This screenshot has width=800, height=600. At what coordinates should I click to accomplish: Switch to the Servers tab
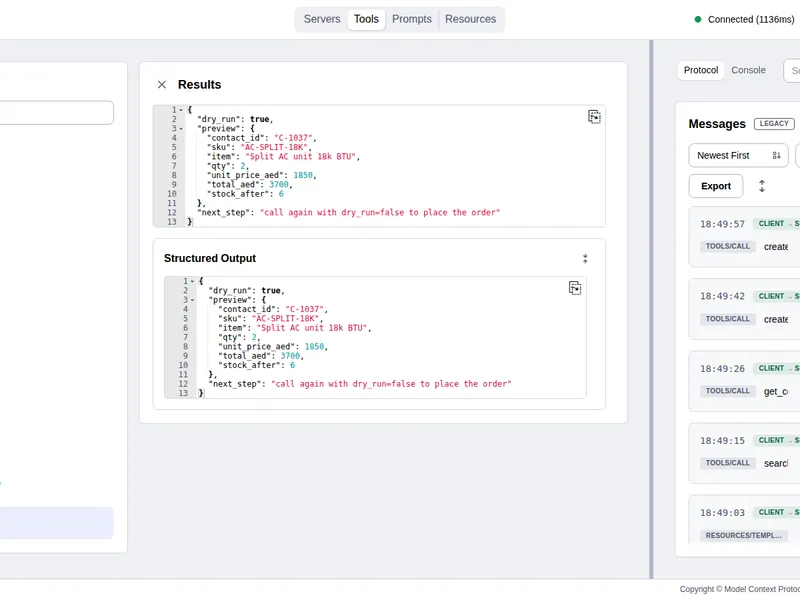[x=322, y=19]
